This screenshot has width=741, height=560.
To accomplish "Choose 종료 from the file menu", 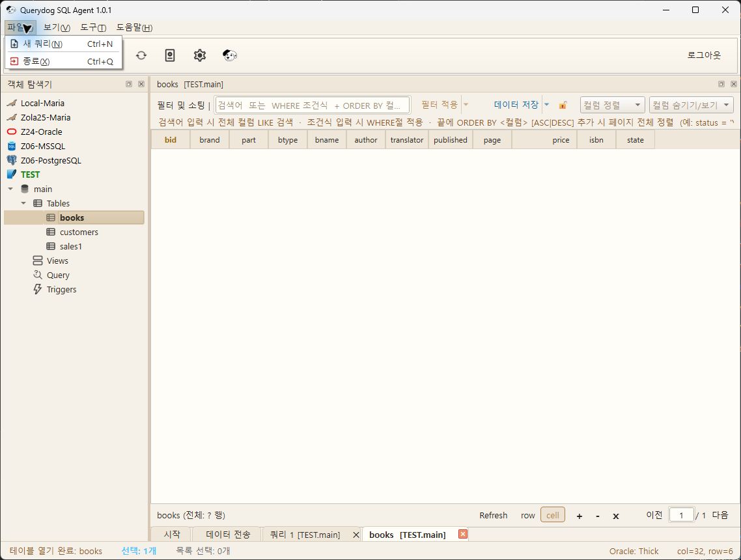I will pos(63,61).
